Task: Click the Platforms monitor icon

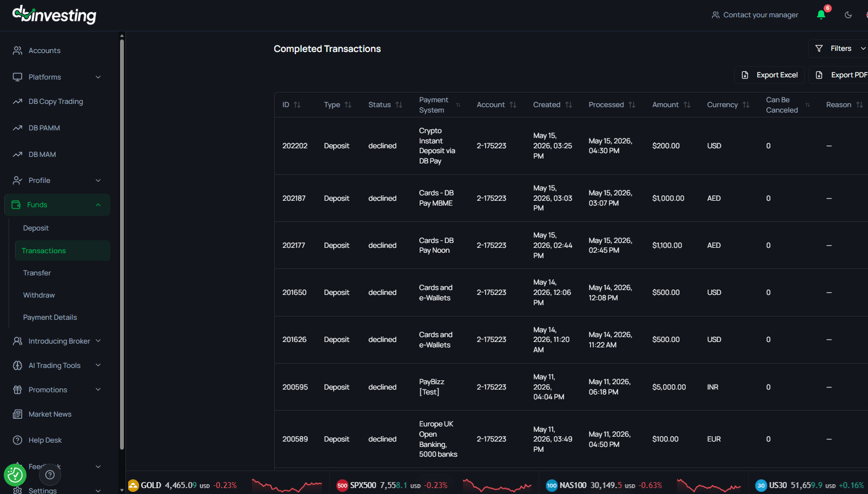Action: [18, 77]
